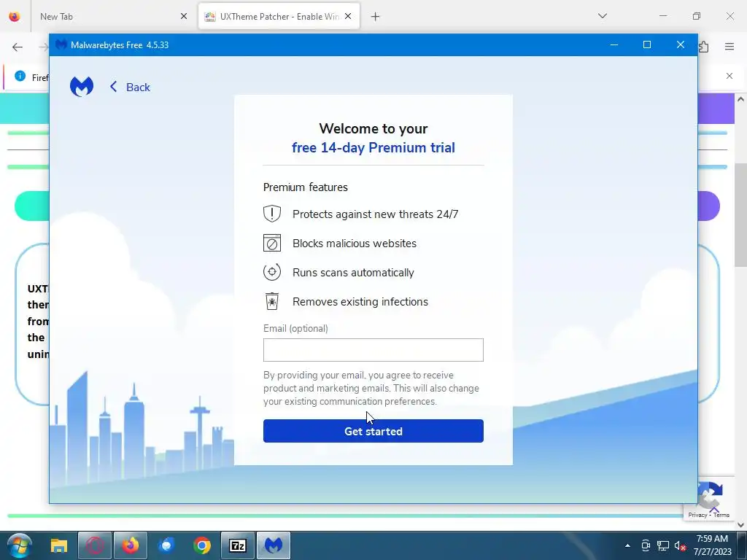Focus the Email (optional) input field
747x560 pixels.
[x=373, y=350]
